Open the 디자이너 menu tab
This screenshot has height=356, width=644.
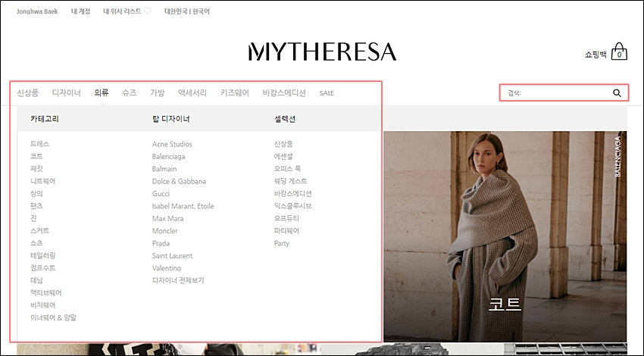67,93
